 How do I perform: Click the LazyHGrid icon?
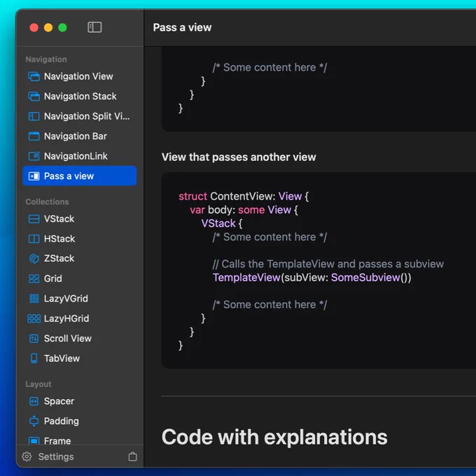click(x=34, y=318)
